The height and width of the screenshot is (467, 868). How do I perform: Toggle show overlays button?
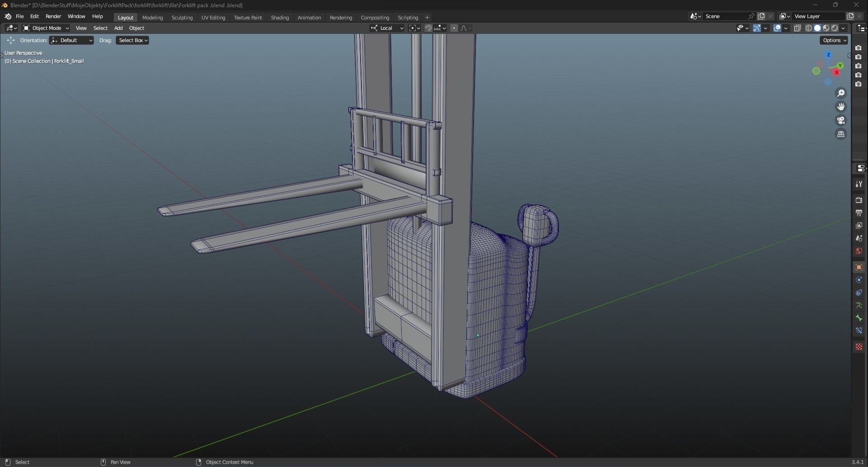pos(777,28)
